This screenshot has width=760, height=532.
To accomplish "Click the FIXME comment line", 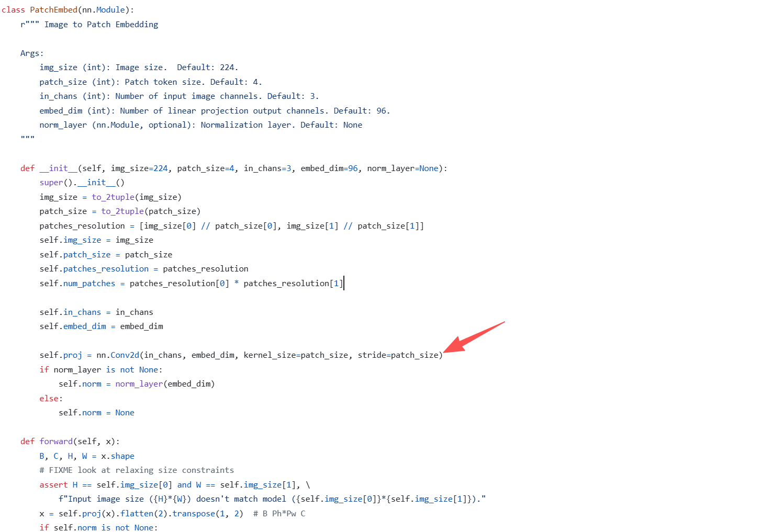I will 137,470.
